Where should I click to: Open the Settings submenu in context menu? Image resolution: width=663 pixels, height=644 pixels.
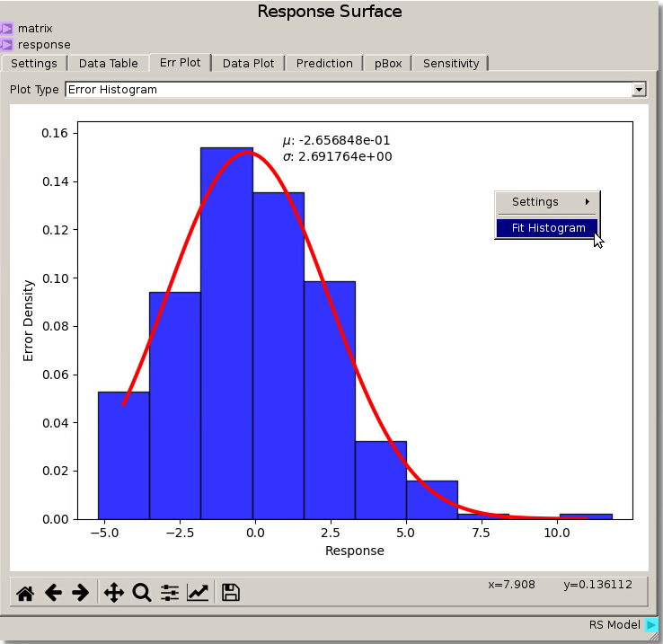point(548,202)
